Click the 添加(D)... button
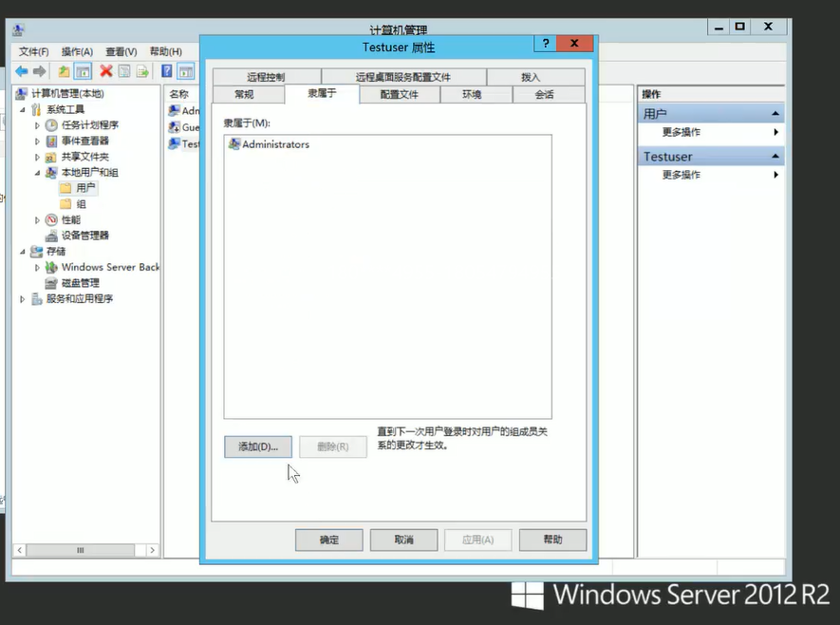 pos(257,446)
